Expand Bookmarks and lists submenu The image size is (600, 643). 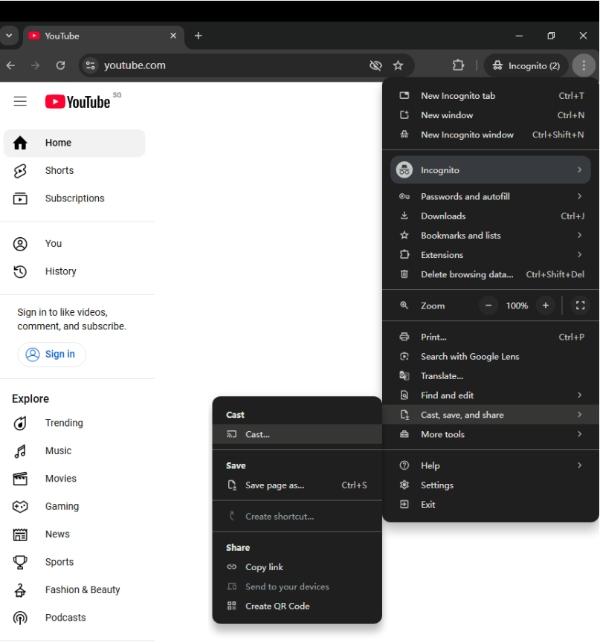[x=490, y=236]
